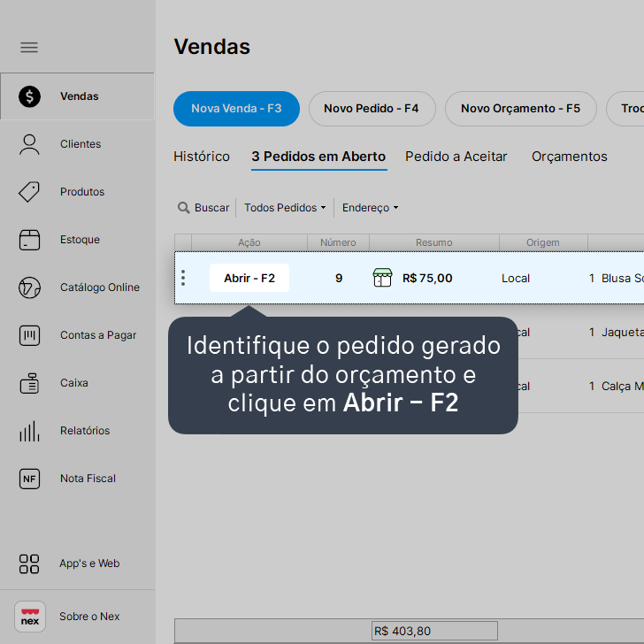This screenshot has width=644, height=644.
Task: Open Nota Fiscal section
Action: pos(77,479)
